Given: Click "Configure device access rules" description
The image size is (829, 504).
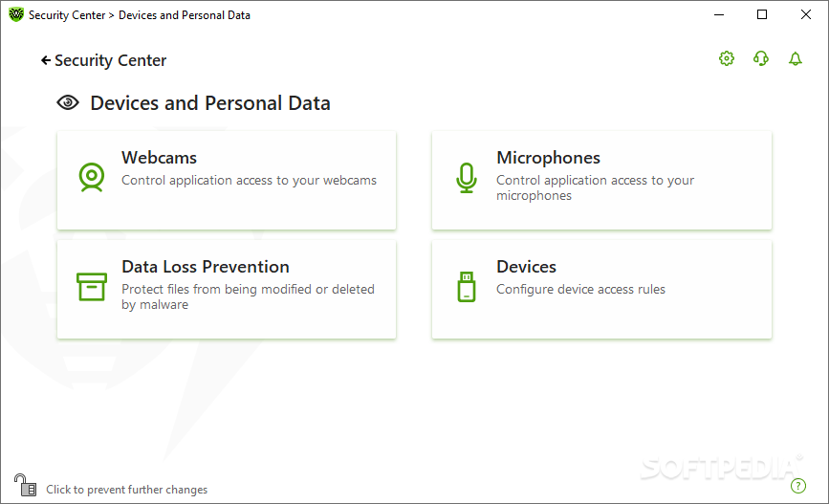Looking at the screenshot, I should point(580,289).
